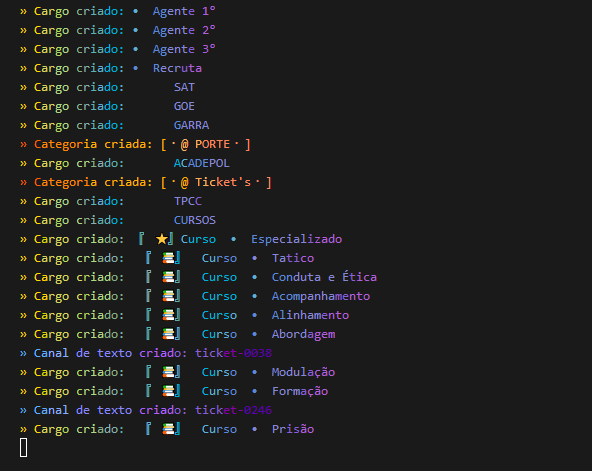
Task: Click the TPCC role name
Action: click(188, 201)
